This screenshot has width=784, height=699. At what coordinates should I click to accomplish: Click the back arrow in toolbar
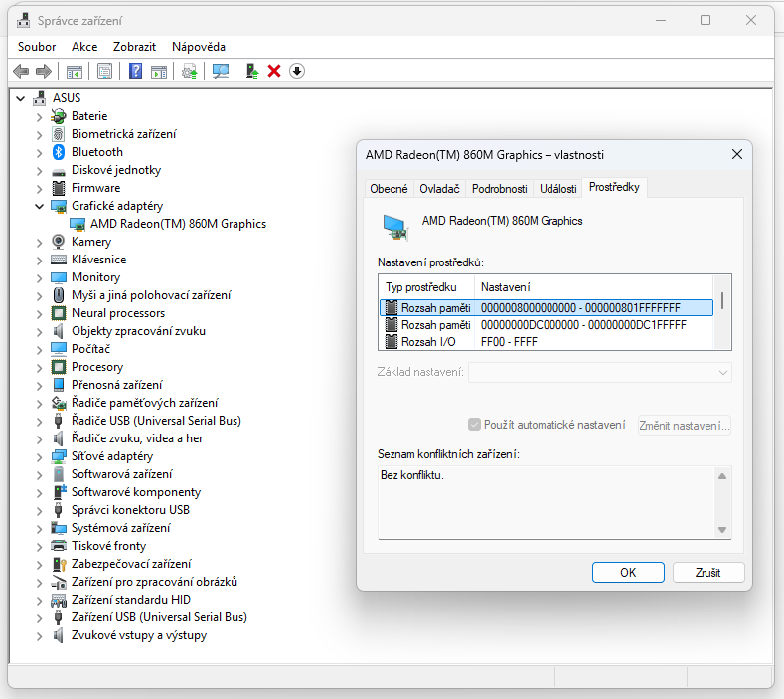click(x=21, y=71)
